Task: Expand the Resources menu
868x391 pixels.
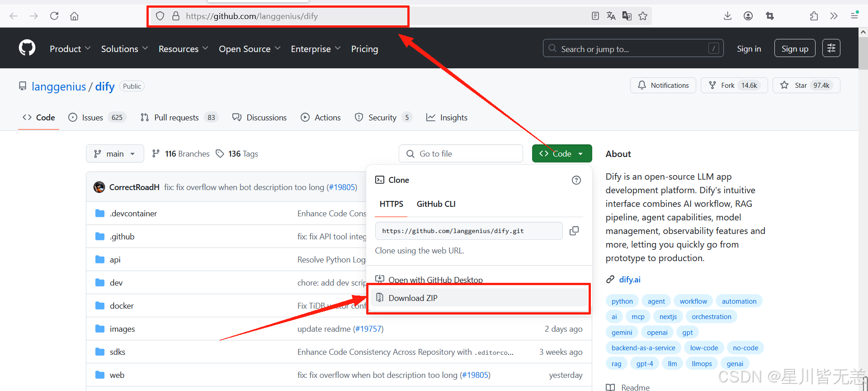Action: (183, 48)
